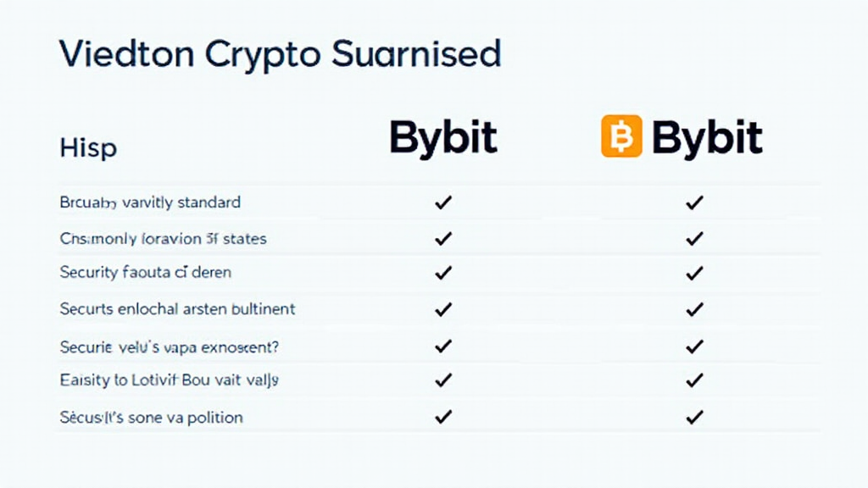Select the "Security faouta ci deren" row label
868x488 pixels.
click(x=146, y=273)
